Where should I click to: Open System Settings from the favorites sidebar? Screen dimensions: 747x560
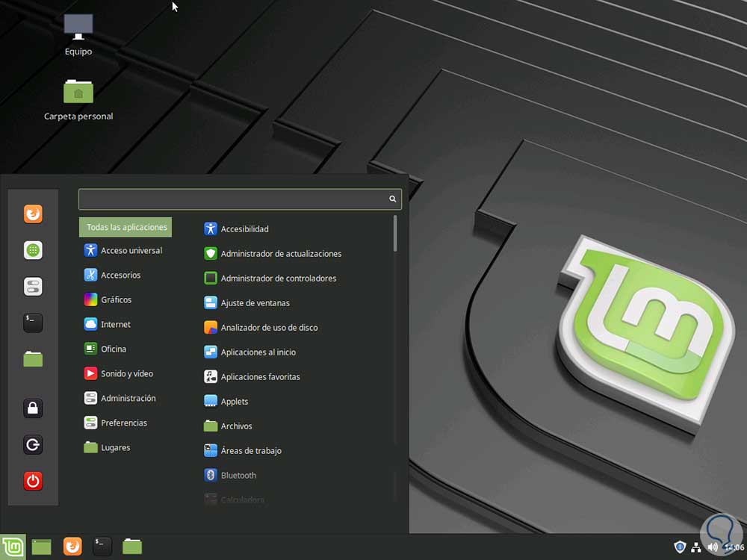point(33,287)
